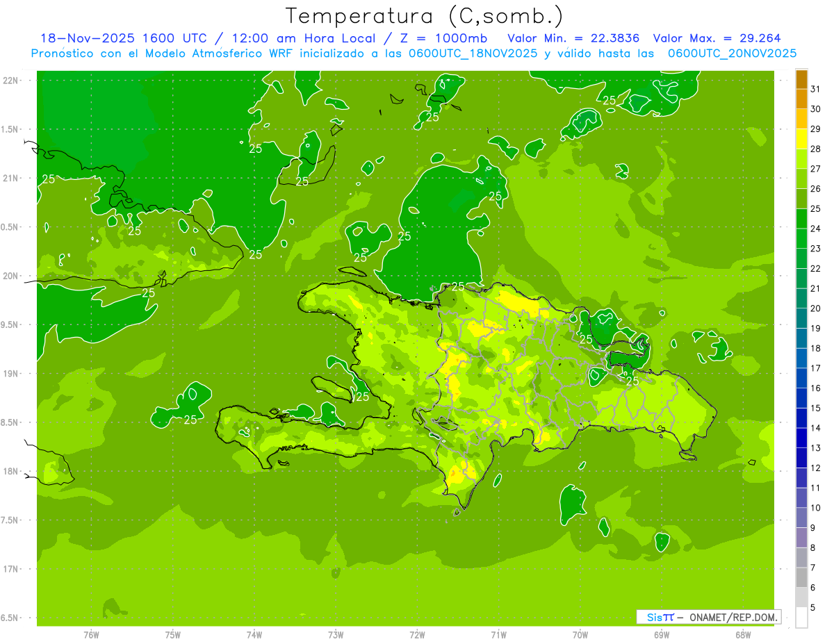Click the 'Temperatura (C,somb.)' chart title

click(x=424, y=16)
